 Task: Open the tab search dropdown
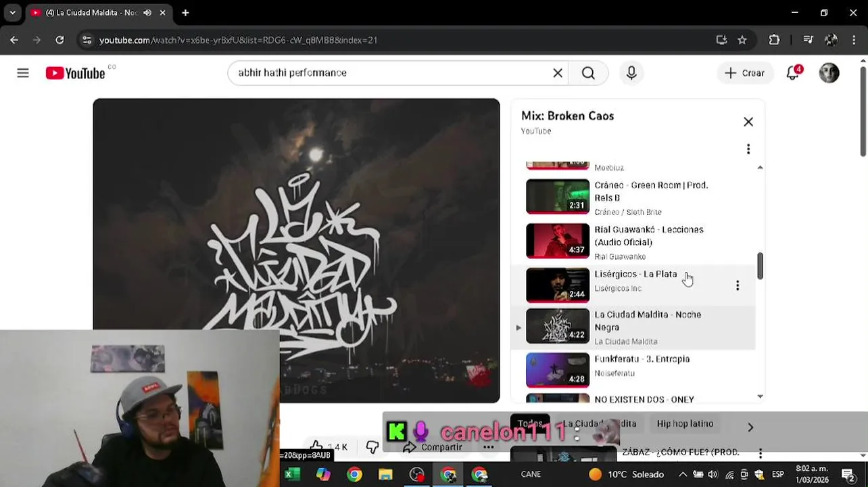(12, 13)
